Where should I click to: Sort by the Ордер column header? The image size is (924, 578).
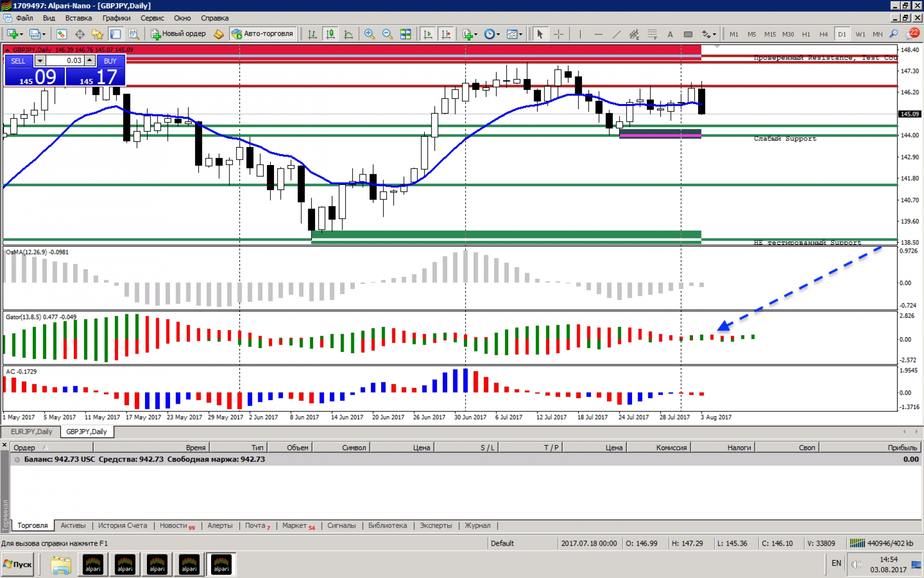tap(52, 447)
